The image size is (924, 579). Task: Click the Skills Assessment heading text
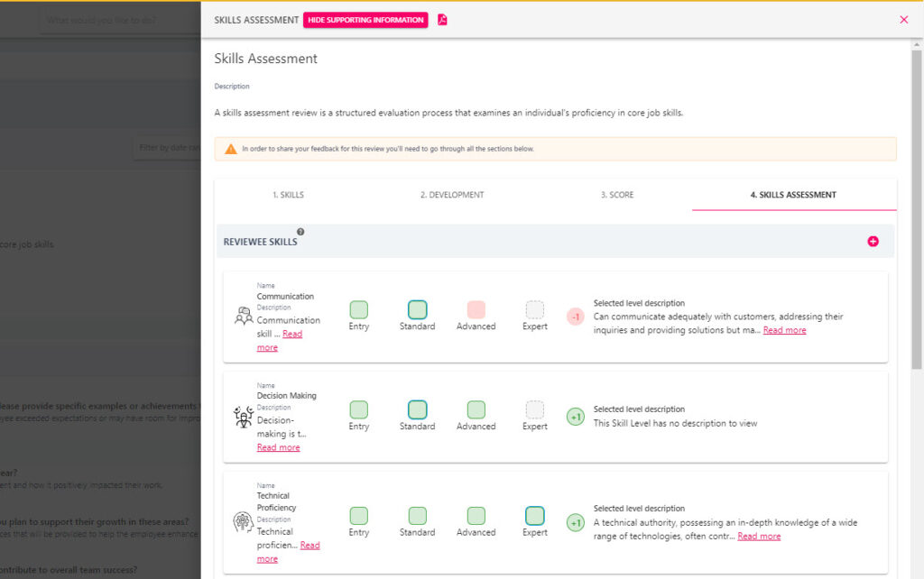(266, 59)
